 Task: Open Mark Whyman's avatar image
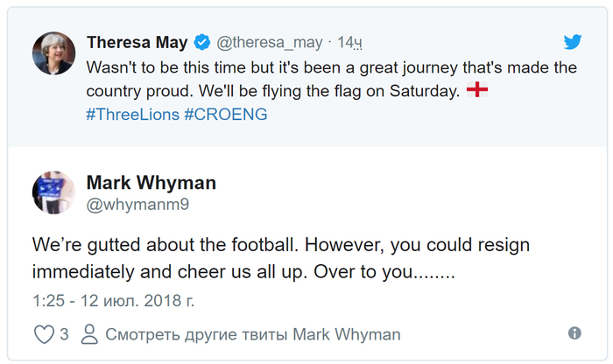[x=54, y=192]
